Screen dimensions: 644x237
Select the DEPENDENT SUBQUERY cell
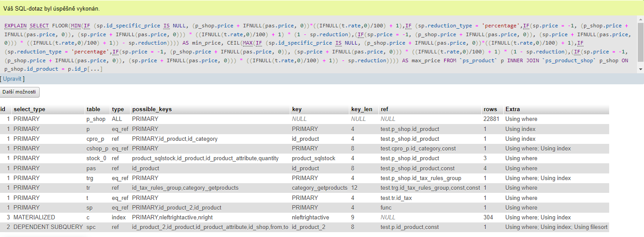48,227
